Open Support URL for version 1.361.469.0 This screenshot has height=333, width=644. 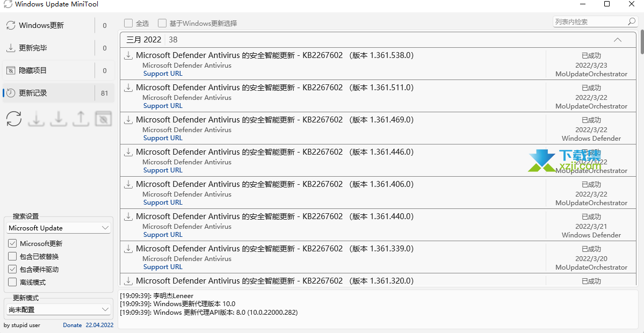[x=163, y=138]
